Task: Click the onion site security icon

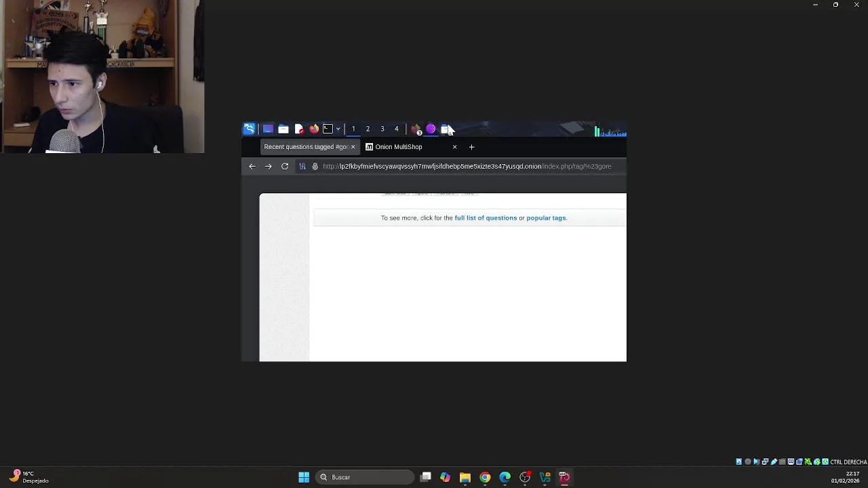Action: 315,166
